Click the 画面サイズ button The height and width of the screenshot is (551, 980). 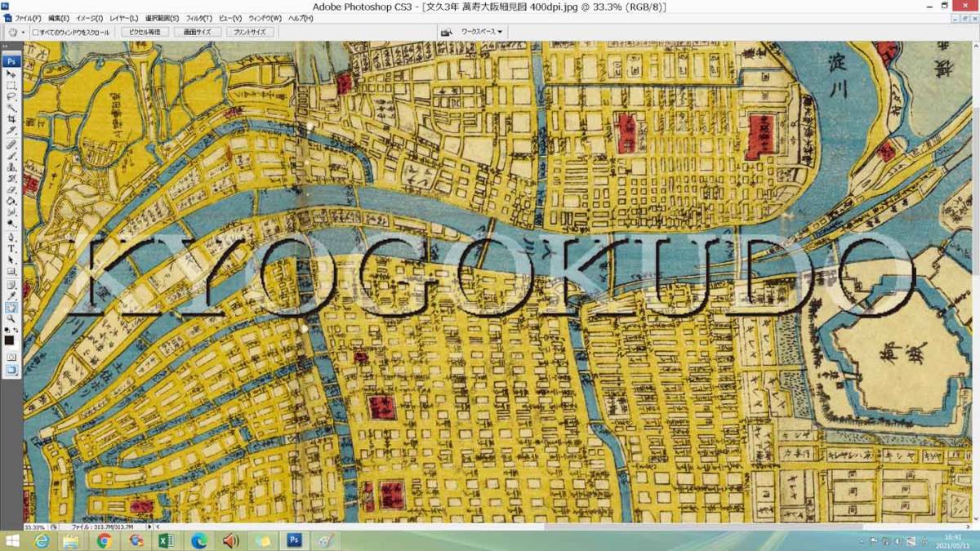(197, 32)
